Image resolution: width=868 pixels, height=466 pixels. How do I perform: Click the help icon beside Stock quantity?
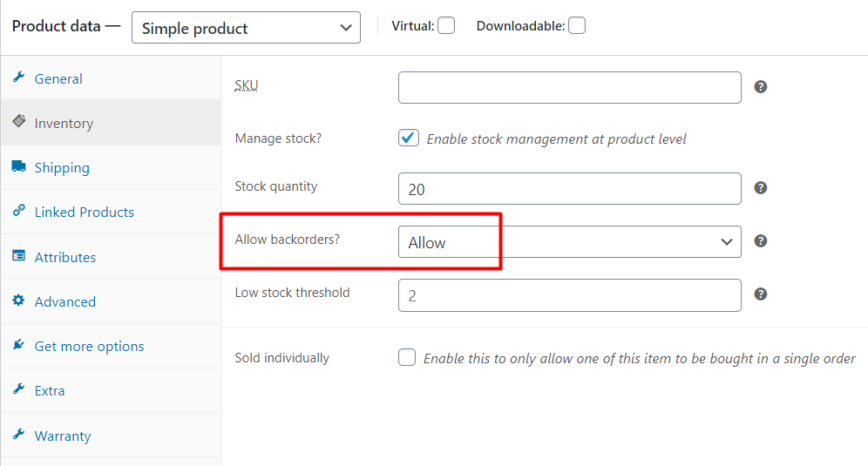coord(761,187)
